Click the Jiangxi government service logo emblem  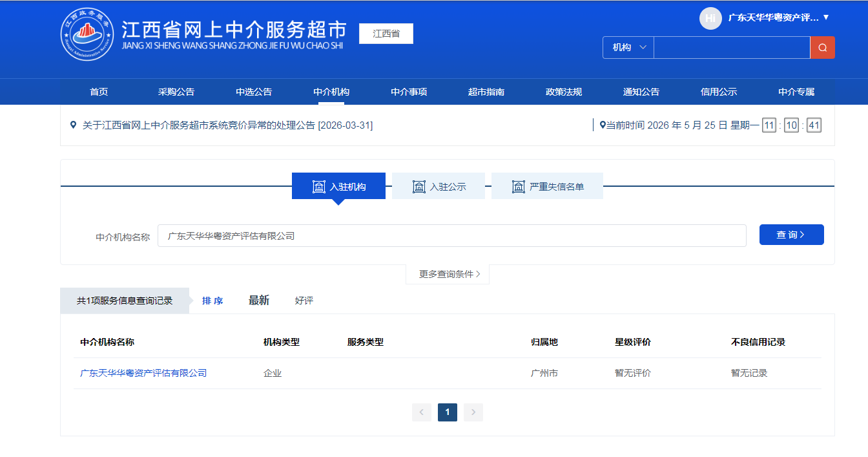point(87,34)
